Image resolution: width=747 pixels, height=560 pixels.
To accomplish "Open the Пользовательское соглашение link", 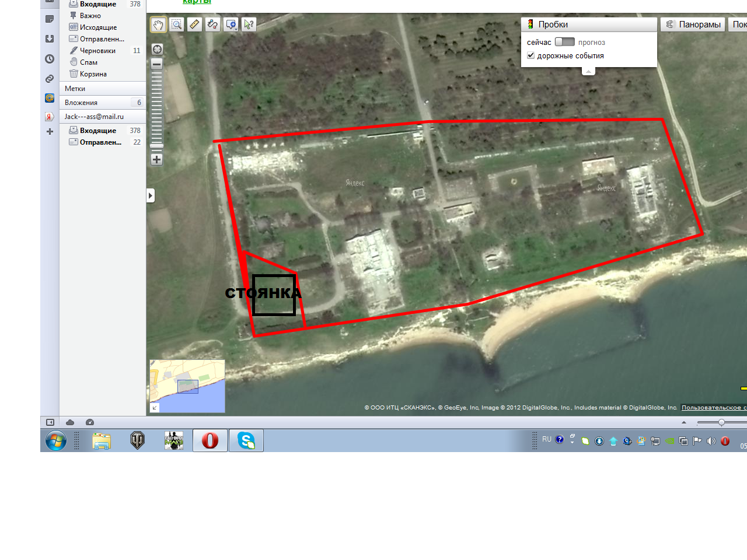I will (713, 408).
